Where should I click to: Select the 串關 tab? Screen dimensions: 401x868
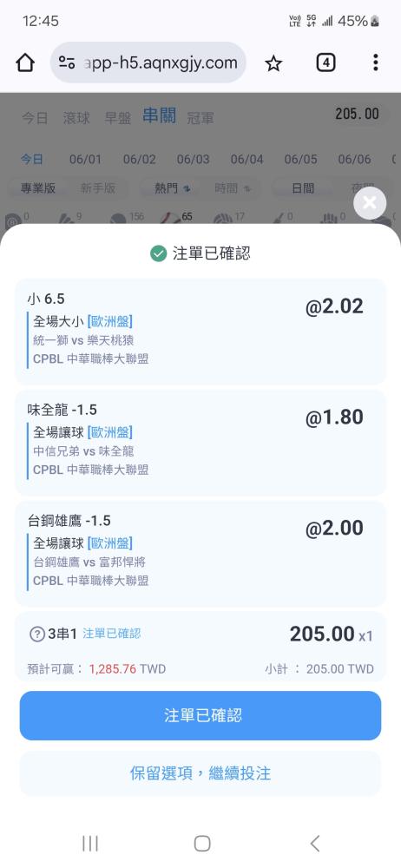click(x=160, y=115)
